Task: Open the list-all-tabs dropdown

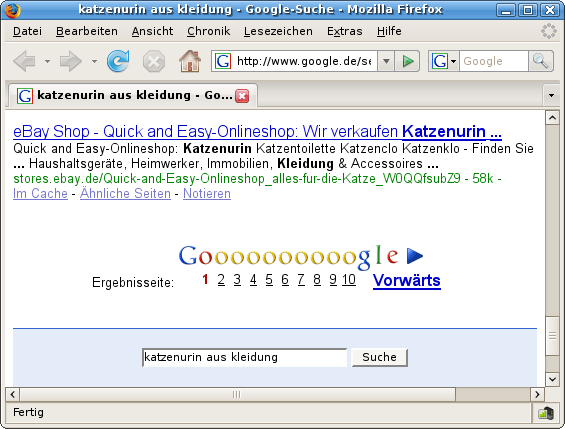Action: 551,95
